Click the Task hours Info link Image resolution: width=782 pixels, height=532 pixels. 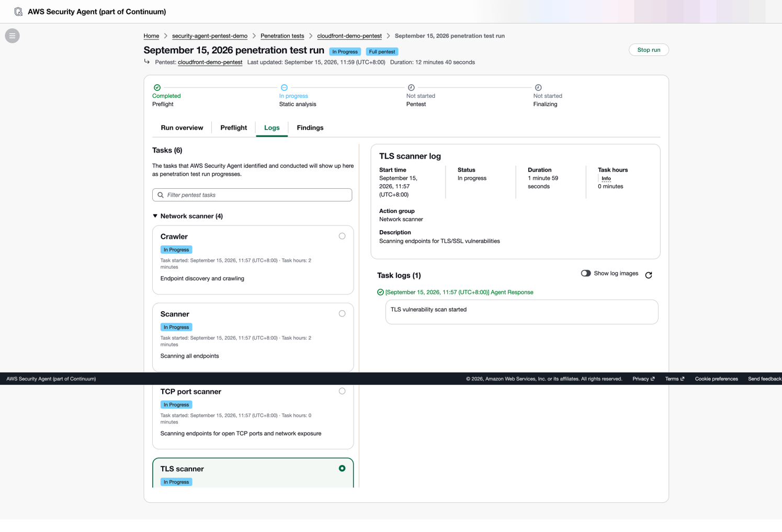(606, 178)
